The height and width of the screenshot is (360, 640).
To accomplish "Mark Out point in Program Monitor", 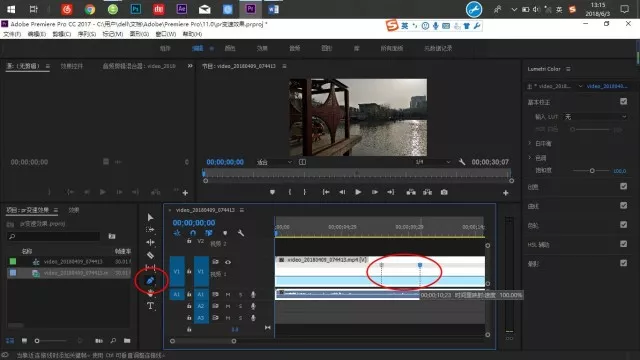I will (305, 192).
